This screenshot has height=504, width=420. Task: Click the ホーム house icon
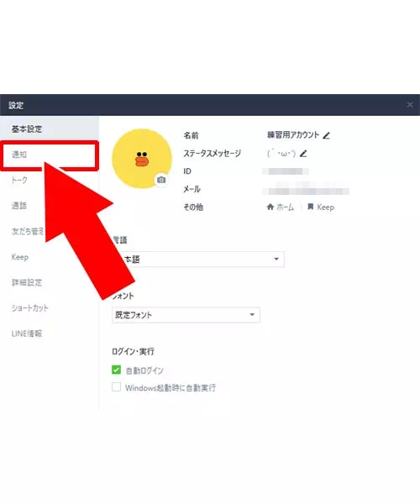pyautogui.click(x=270, y=207)
